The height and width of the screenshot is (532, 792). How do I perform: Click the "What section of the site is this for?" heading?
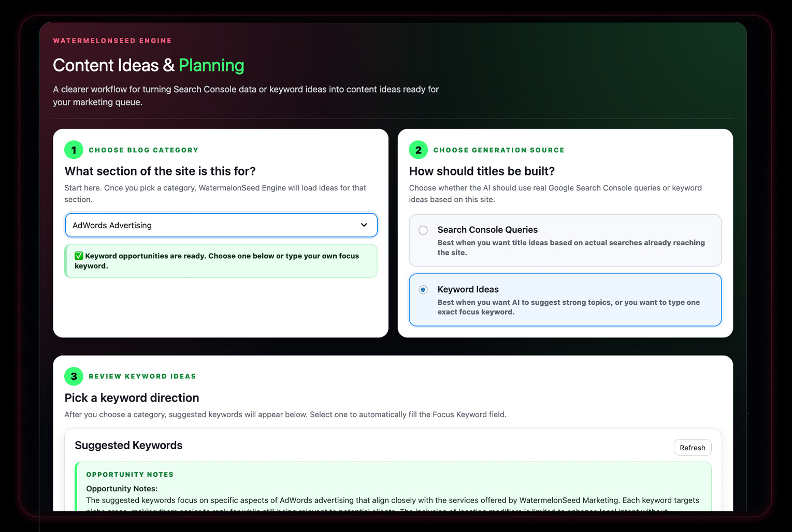click(x=160, y=171)
